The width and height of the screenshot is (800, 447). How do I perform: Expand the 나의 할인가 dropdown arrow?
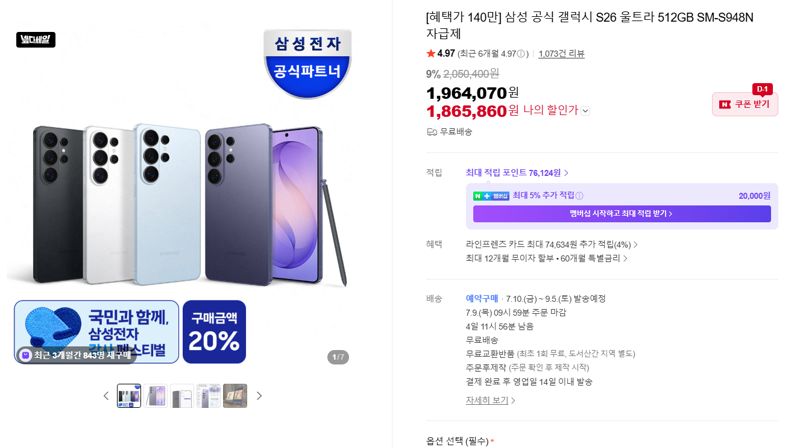585,111
